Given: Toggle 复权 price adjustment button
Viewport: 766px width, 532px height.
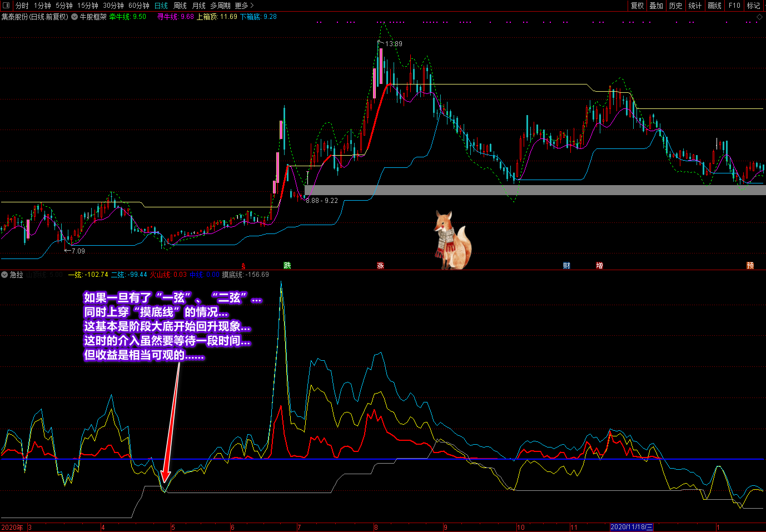Looking at the screenshot, I should [637, 6].
